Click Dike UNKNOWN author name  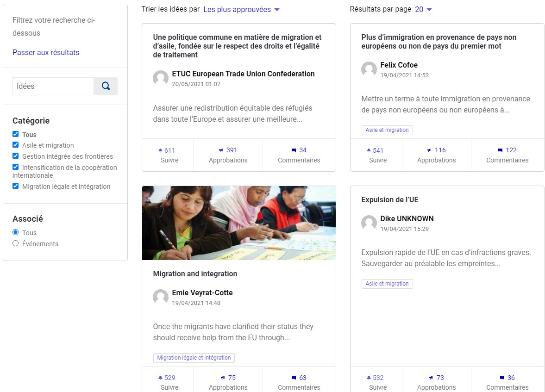coord(407,218)
